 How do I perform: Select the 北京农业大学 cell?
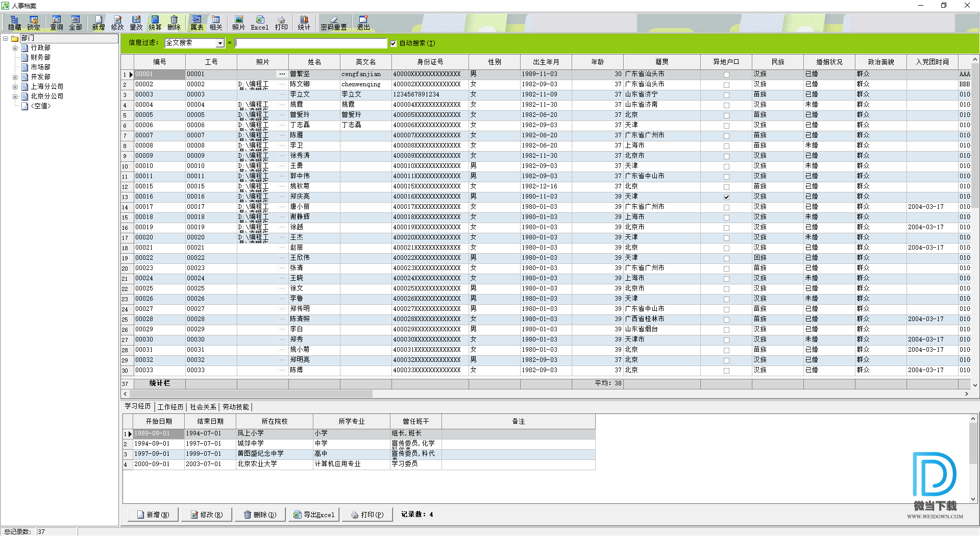click(275, 464)
